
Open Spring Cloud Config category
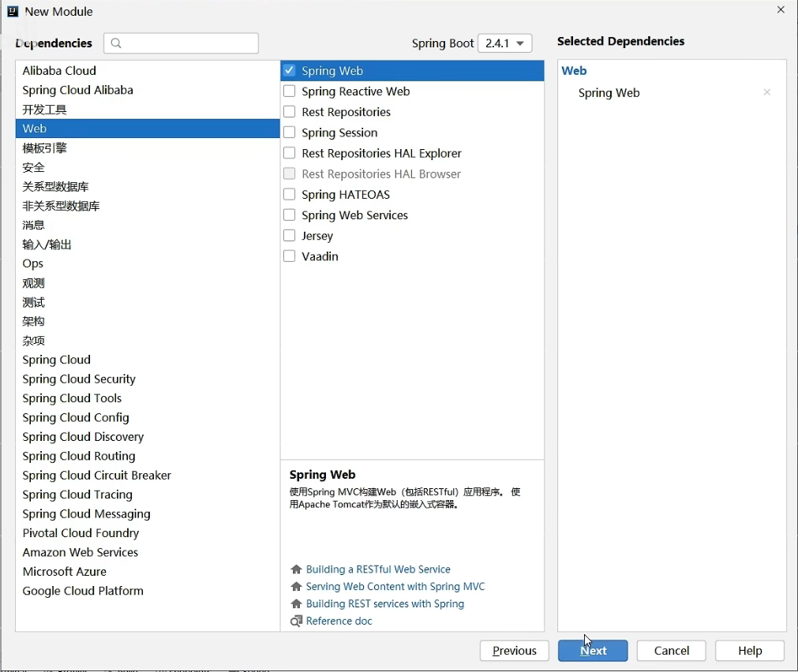(148, 418)
